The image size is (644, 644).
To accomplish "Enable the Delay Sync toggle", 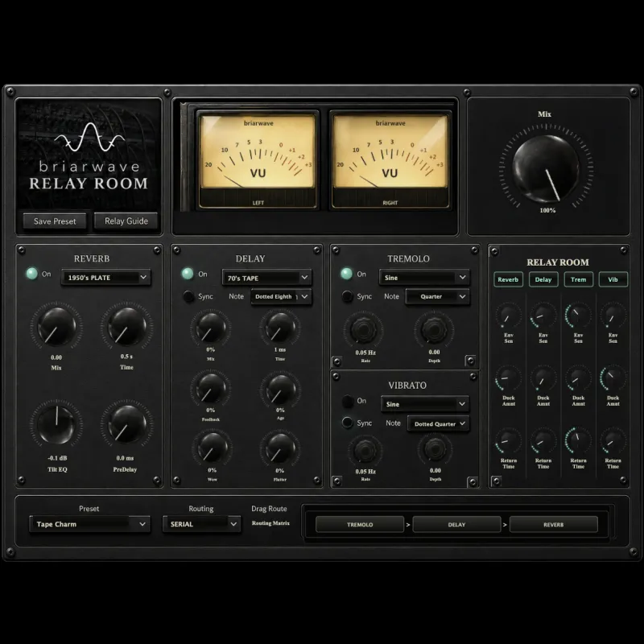I will (188, 296).
